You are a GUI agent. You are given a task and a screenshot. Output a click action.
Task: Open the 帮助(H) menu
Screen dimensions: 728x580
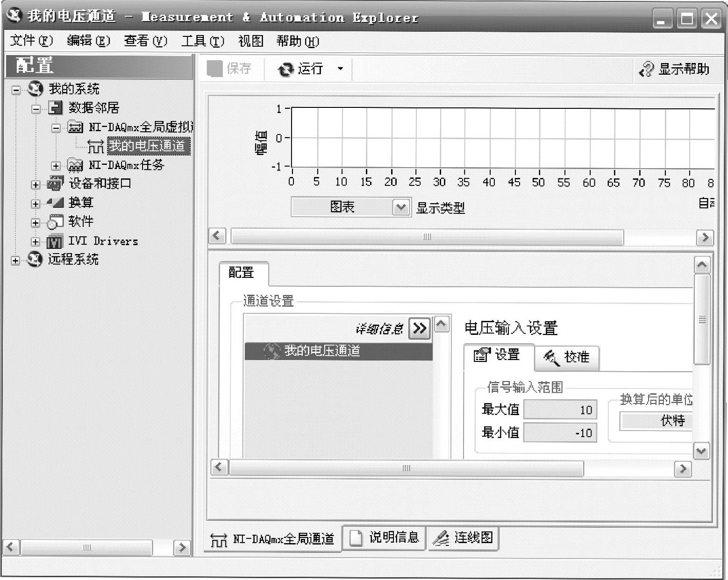tap(298, 41)
